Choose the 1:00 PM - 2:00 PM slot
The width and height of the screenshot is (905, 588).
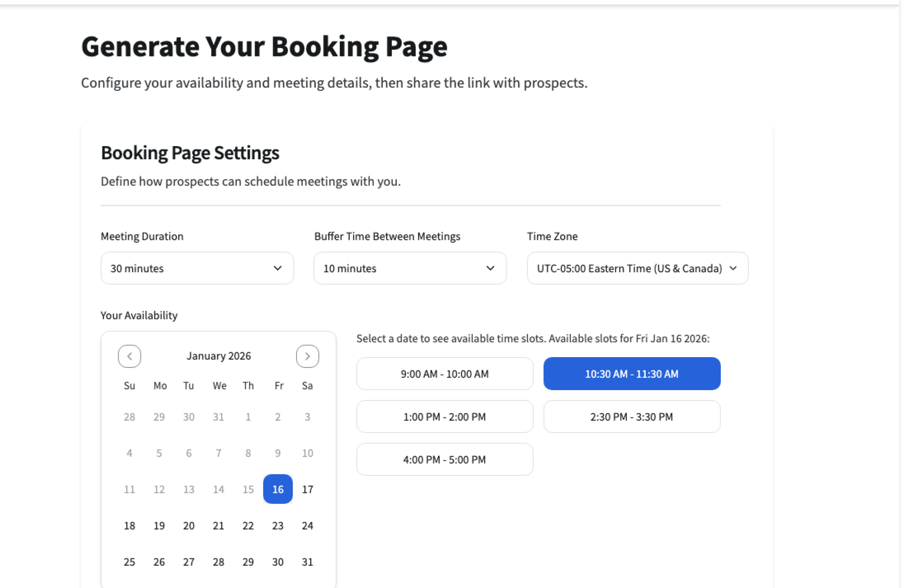(444, 416)
